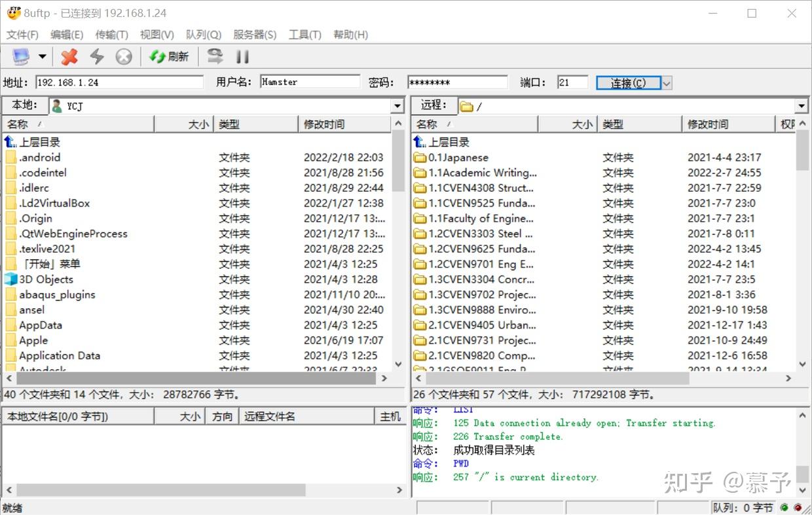The width and height of the screenshot is (812, 515).
Task: Click the green status indicator light
Action: pos(784,507)
